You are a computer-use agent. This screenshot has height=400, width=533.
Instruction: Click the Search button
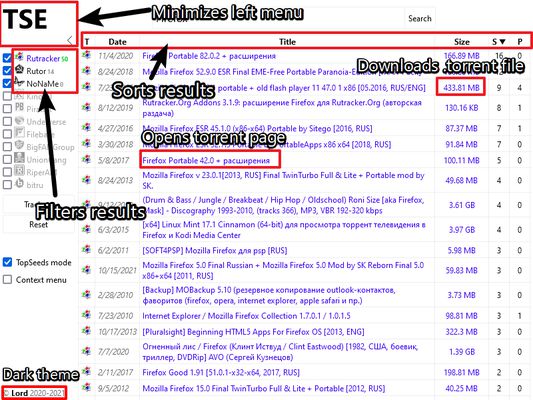point(420,18)
